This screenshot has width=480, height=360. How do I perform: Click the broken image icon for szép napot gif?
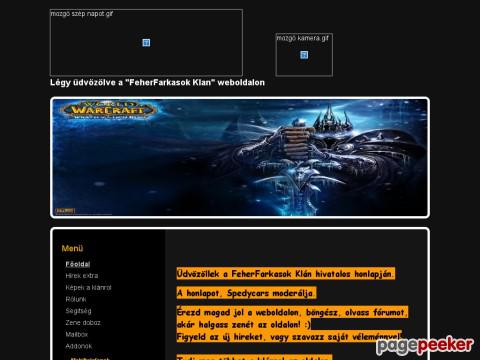[x=146, y=43]
